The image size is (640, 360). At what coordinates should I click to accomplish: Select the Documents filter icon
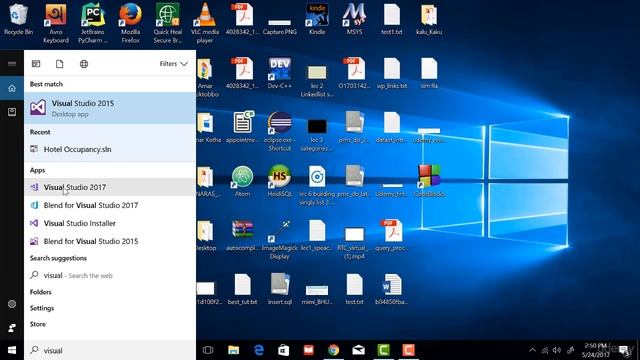tap(60, 64)
